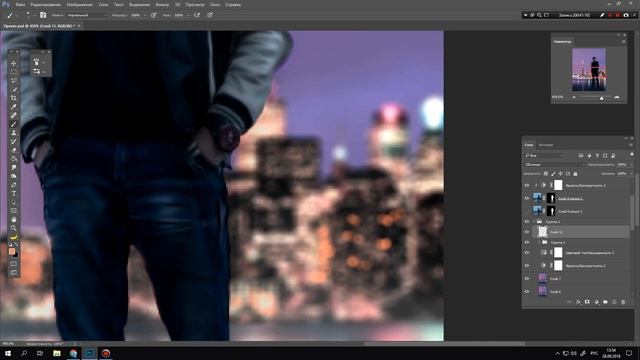The width and height of the screenshot is (640, 360).
Task: Expand the Группа 2 group arrow
Action: [539, 242]
